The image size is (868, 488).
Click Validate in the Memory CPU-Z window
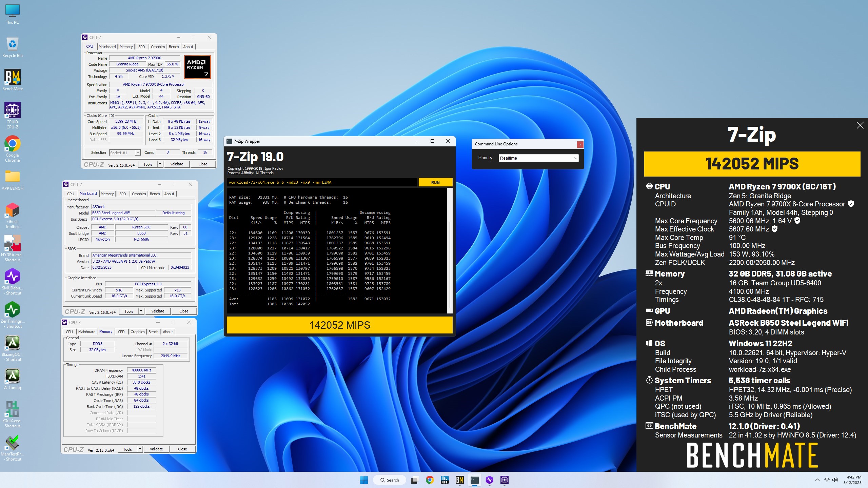pos(156,449)
